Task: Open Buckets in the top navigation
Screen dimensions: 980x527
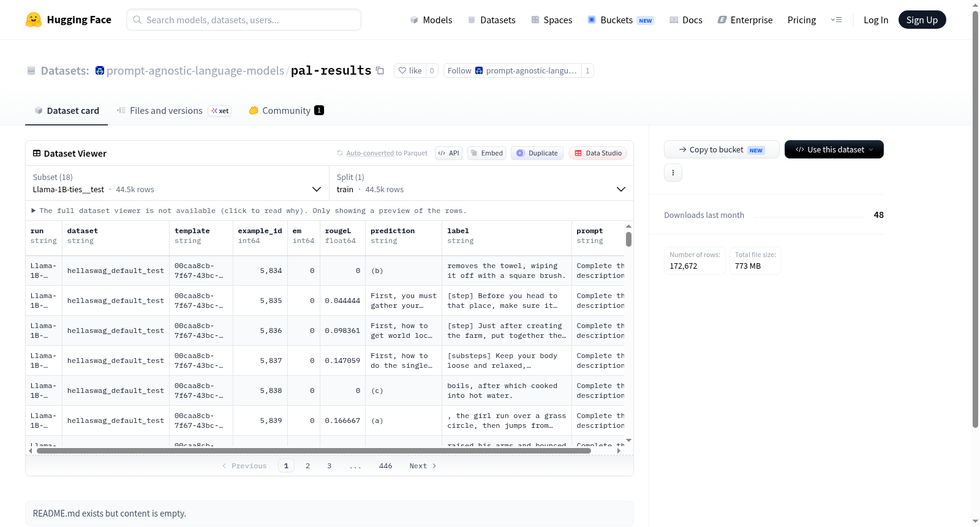Action: 620,20
